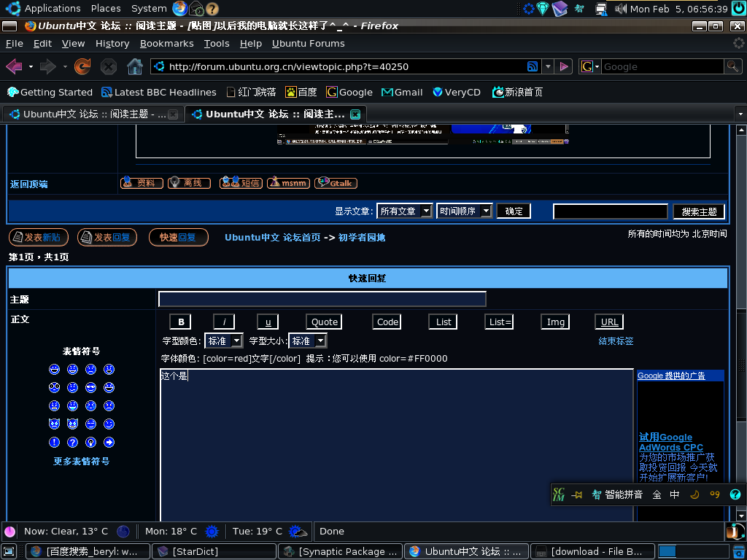Toggle the SCIM punctuation mode button

coord(715,494)
